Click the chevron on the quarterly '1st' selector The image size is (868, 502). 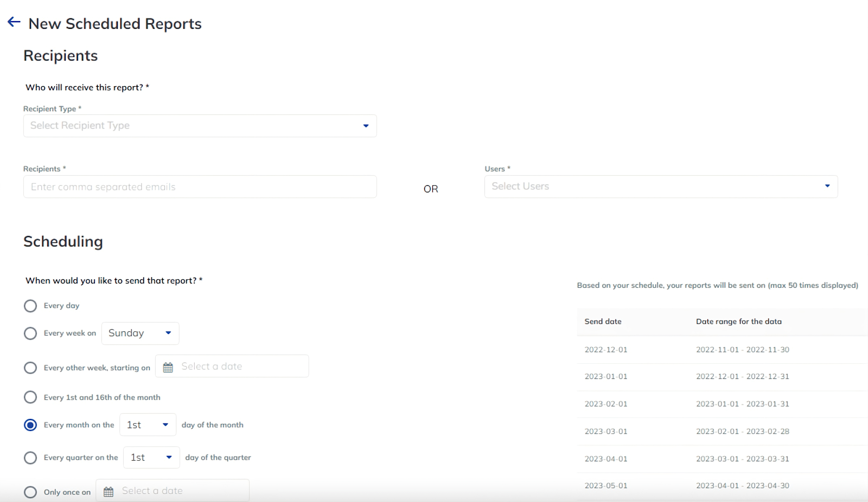pos(169,457)
